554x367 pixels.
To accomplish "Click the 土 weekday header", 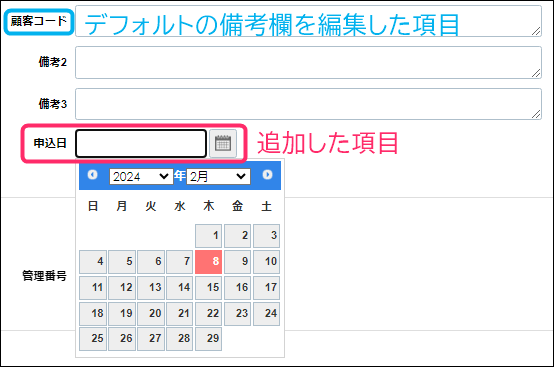I will (266, 206).
